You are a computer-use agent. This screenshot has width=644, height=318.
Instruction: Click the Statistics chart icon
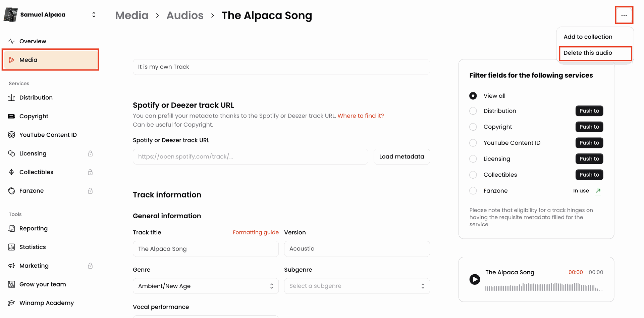11,247
